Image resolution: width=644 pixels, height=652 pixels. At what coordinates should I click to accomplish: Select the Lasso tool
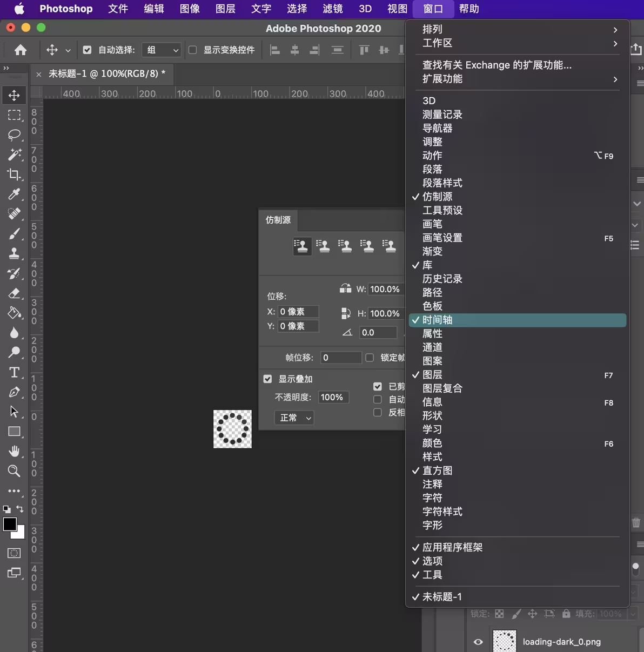15,135
